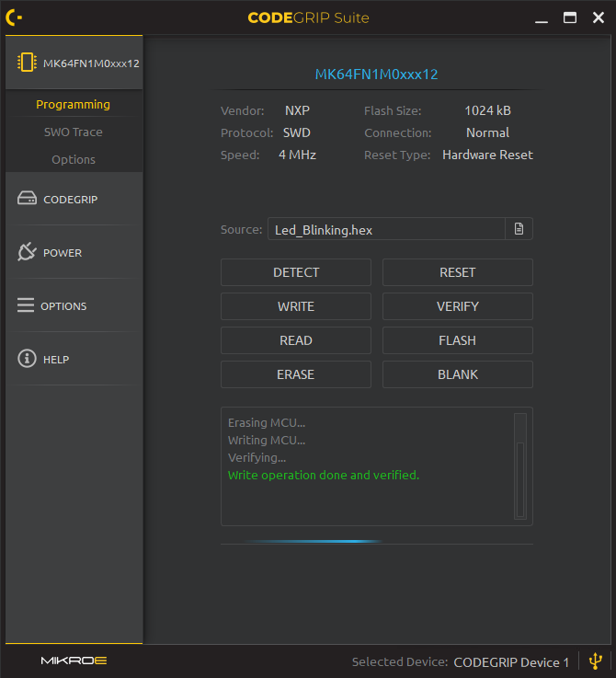Screen dimensions: 616x678
Task: Click the 'Erasing MCU...' log line
Action: [x=267, y=423]
